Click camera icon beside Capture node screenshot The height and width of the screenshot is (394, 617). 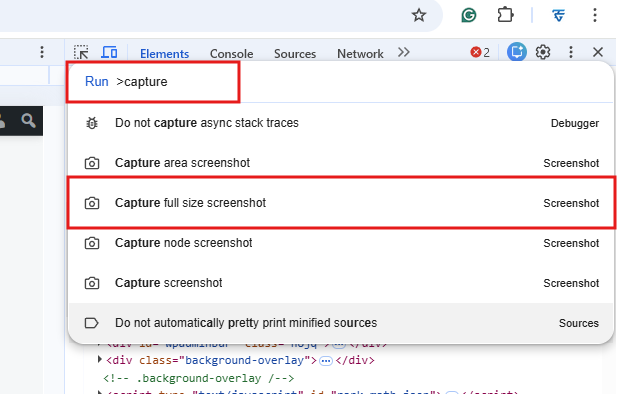(92, 243)
